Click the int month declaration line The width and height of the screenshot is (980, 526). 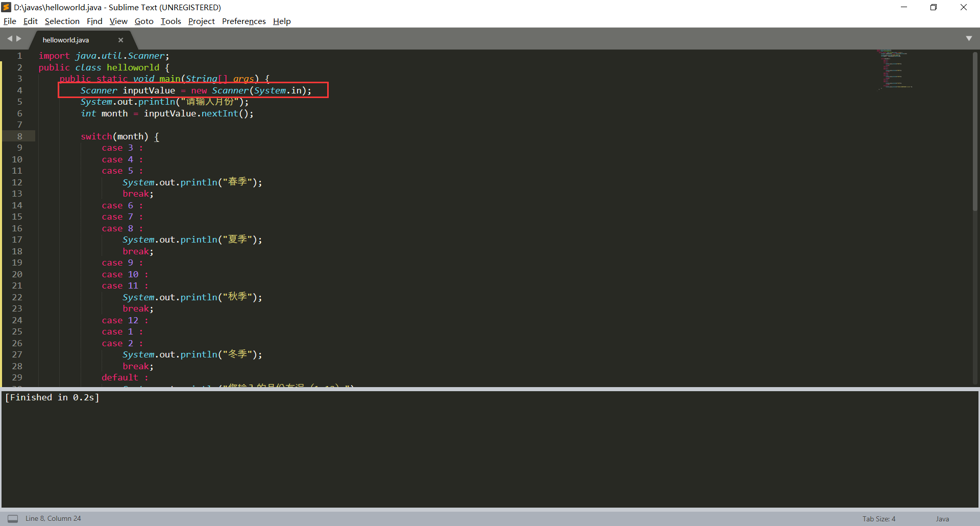[x=167, y=113]
